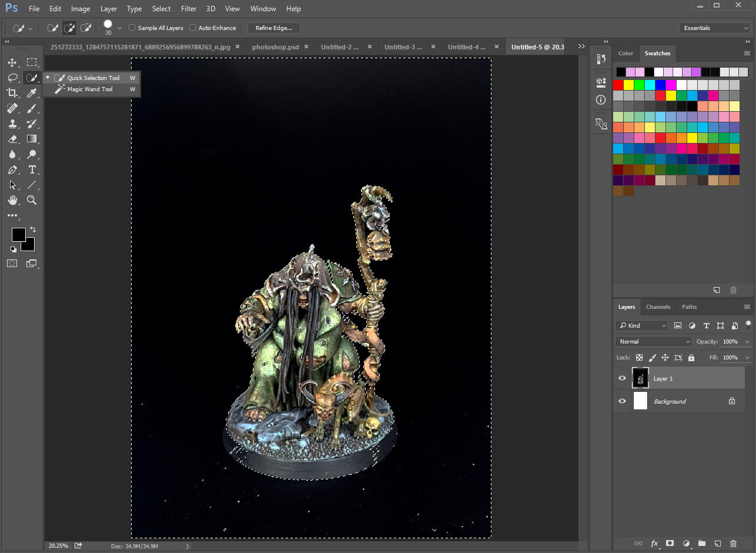This screenshot has width=756, height=553.
Task: Select the Eraser tool
Action: [12, 139]
